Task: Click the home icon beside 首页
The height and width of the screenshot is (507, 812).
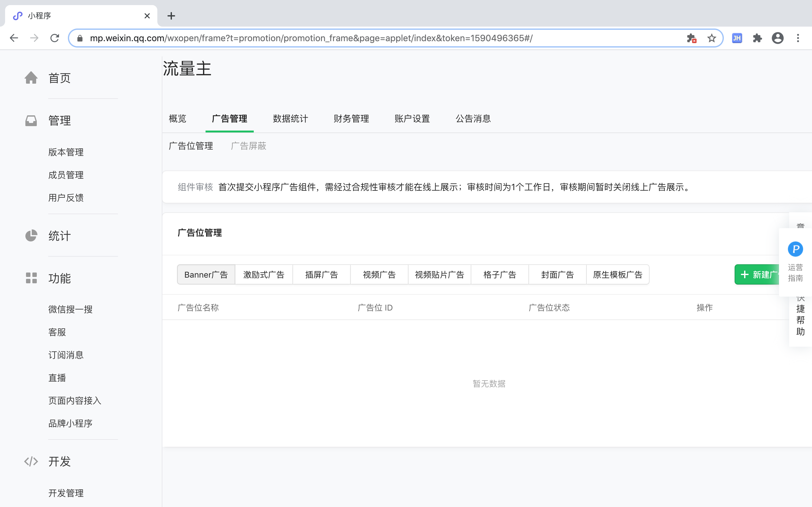Action: click(31, 78)
